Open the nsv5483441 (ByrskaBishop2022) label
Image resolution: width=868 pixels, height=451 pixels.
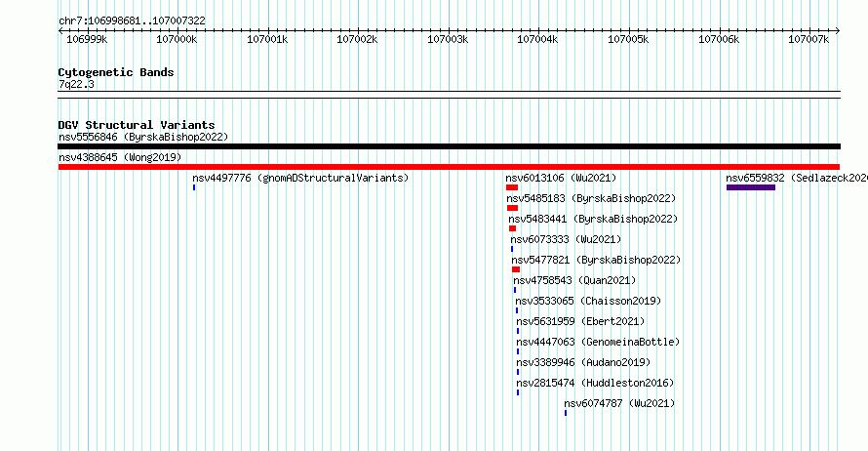click(x=593, y=219)
